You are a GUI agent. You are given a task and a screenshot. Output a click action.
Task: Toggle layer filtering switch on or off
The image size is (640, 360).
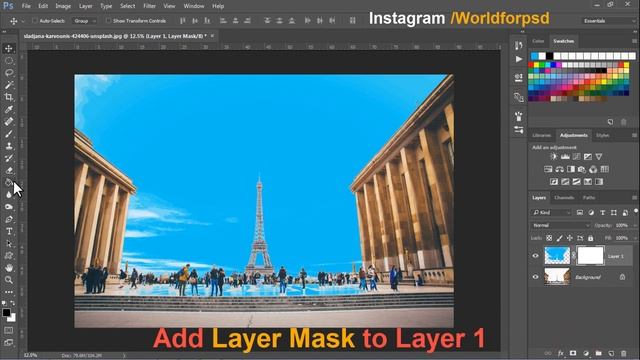click(636, 211)
